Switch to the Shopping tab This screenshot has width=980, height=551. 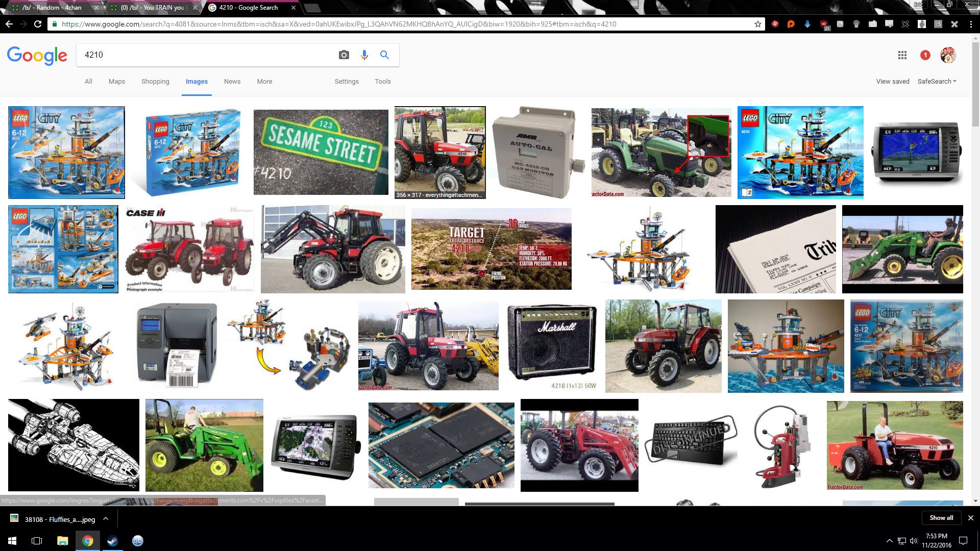pos(155,82)
